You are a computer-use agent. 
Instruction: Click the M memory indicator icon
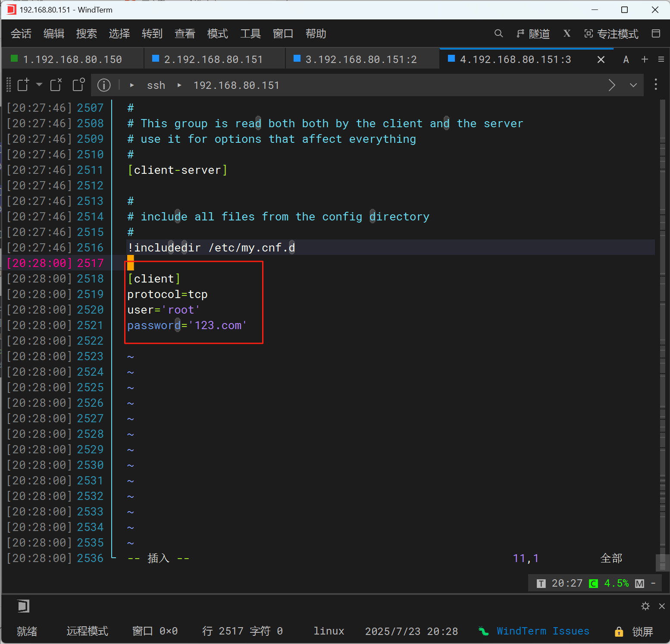click(x=640, y=584)
